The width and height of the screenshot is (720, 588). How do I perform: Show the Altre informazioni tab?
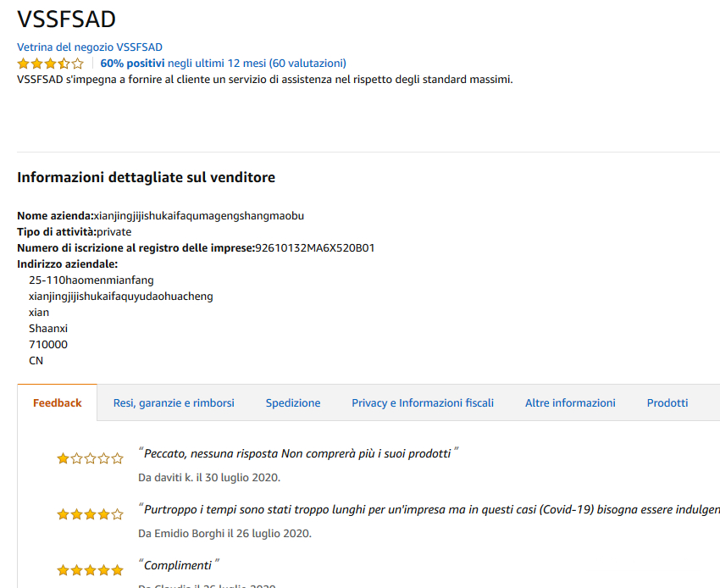[570, 403]
